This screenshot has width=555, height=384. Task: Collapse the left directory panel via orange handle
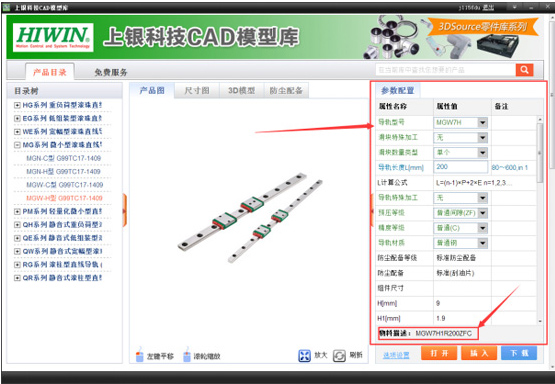125,211
